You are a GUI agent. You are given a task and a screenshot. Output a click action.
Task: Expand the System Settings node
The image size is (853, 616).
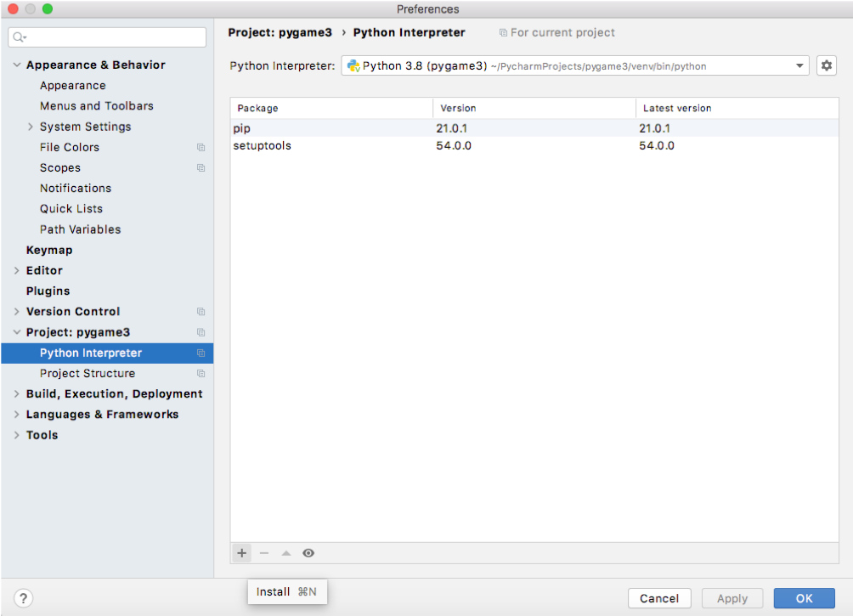(31, 127)
